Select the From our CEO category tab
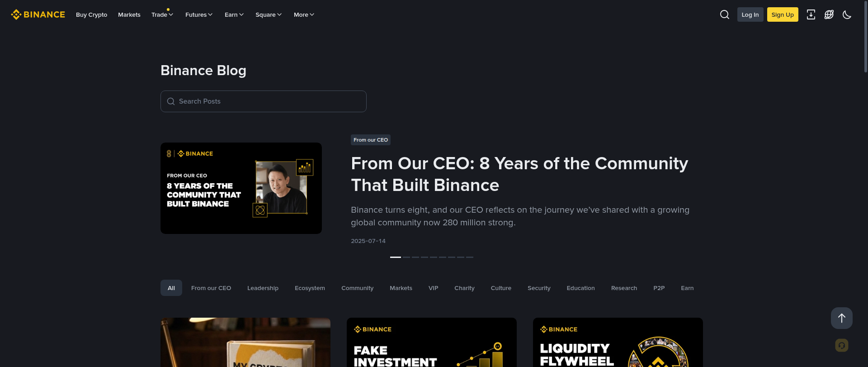Viewport: 868px width, 367px height. click(211, 288)
